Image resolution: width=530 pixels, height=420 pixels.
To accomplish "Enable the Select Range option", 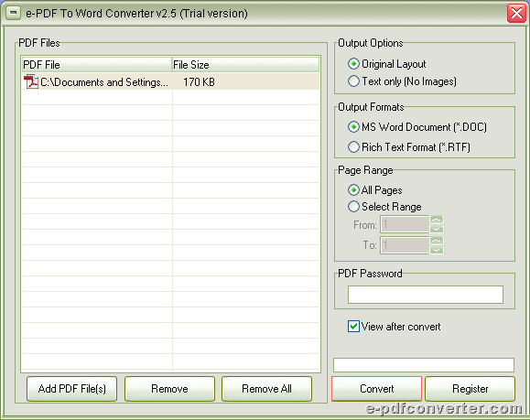I will tap(353, 206).
